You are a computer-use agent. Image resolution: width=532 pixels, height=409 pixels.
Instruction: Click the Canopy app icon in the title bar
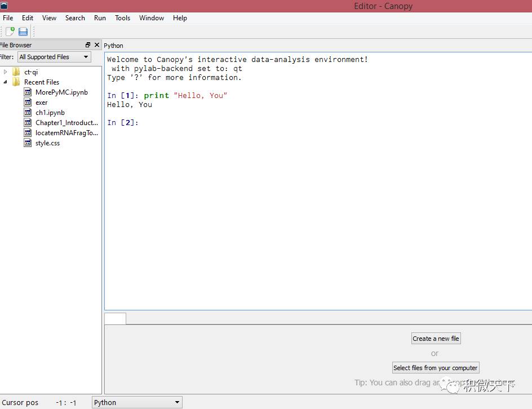tap(4, 6)
